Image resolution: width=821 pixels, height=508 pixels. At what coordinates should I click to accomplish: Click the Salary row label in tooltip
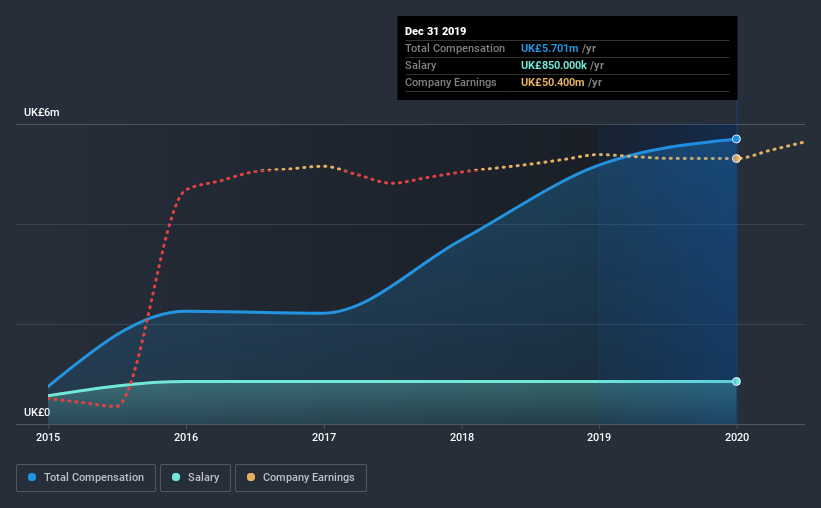point(420,65)
